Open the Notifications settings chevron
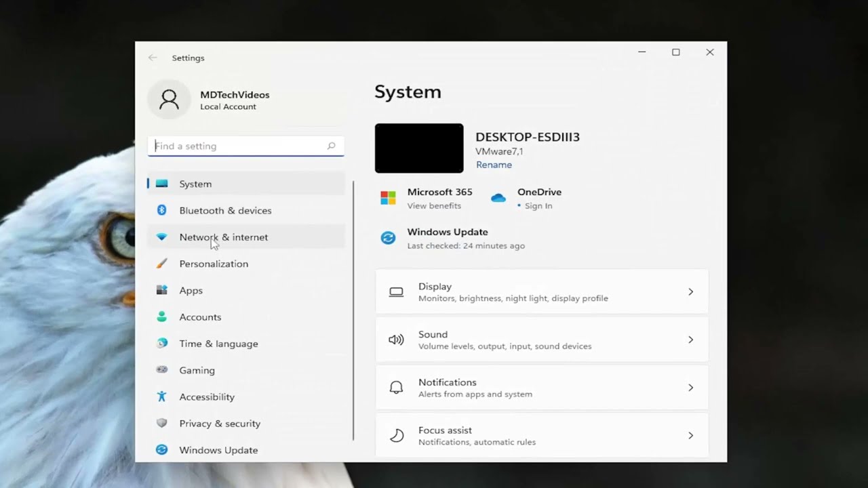The height and width of the screenshot is (488, 868). coord(690,388)
